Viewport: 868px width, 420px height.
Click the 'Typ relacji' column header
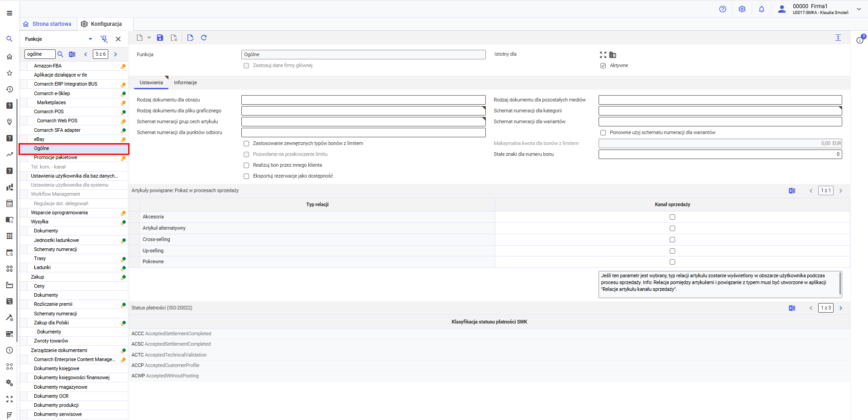point(317,205)
